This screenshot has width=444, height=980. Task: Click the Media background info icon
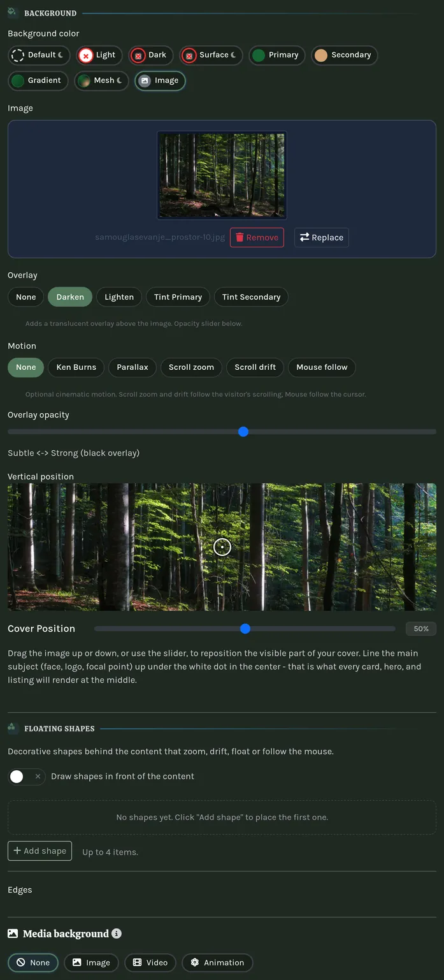(117, 933)
